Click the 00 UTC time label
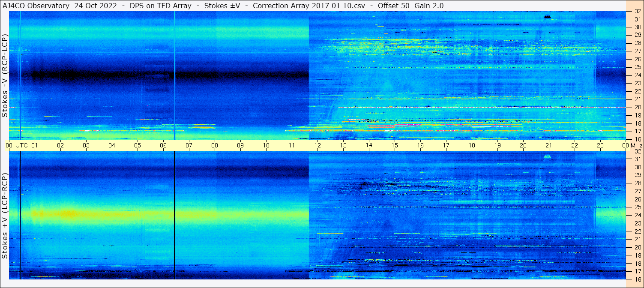Image resolution: width=644 pixels, height=288 pixels. tap(16, 145)
